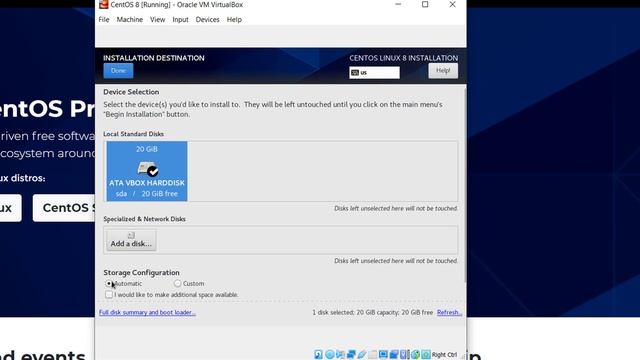The width and height of the screenshot is (640, 360).
Task: Open the Input menu
Action: (x=180, y=20)
